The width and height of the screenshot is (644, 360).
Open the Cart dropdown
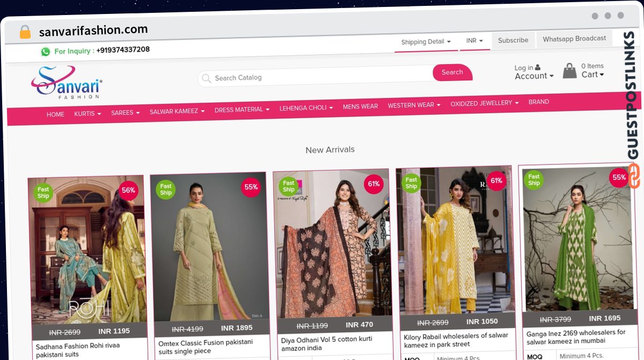592,75
